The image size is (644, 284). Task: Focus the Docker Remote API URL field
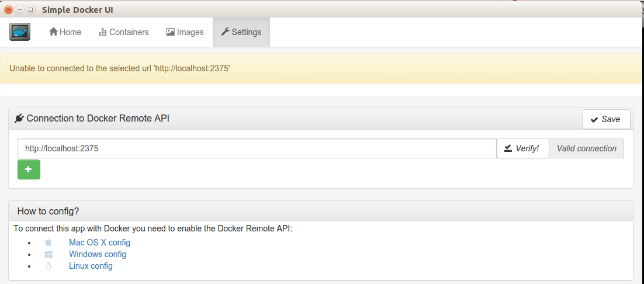point(257,148)
